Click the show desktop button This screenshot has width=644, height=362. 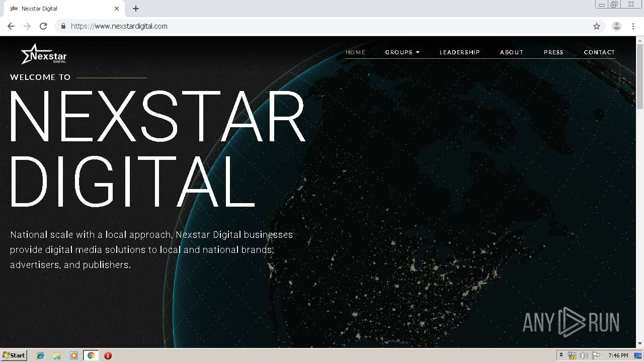[x=638, y=355]
